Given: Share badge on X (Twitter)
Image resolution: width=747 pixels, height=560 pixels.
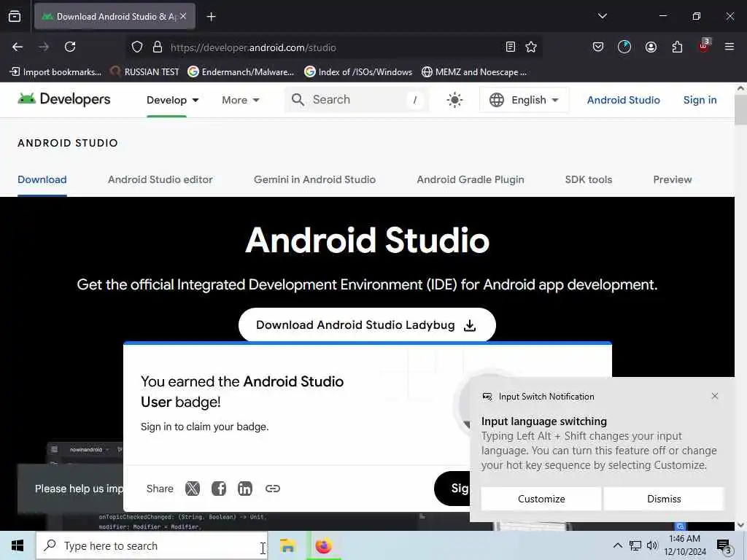Looking at the screenshot, I should point(193,489).
